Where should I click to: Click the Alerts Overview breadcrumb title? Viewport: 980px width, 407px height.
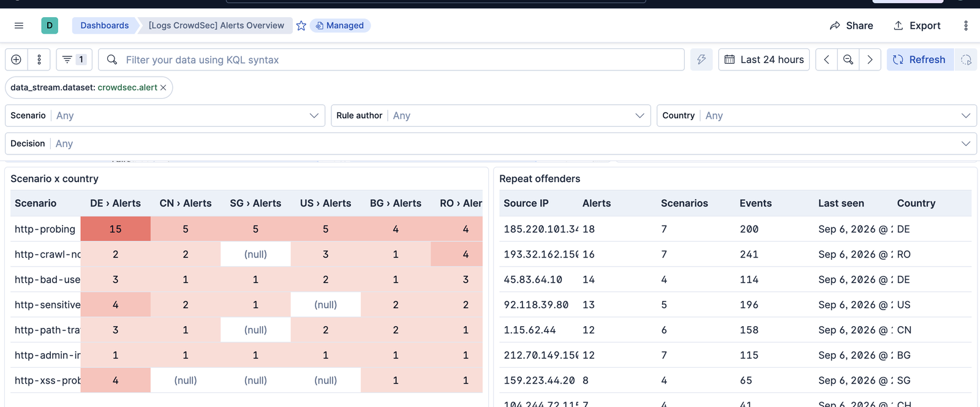tap(216, 26)
